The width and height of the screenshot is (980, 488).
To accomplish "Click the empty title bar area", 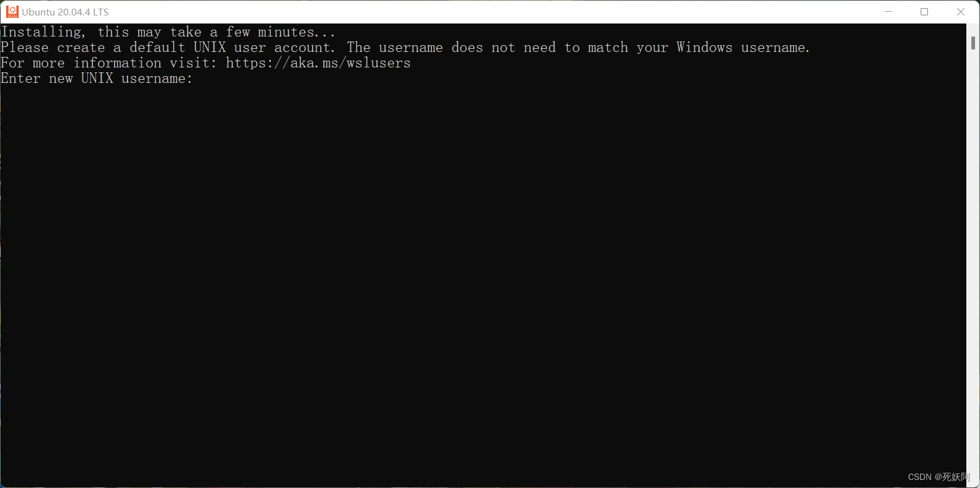I will point(489,12).
